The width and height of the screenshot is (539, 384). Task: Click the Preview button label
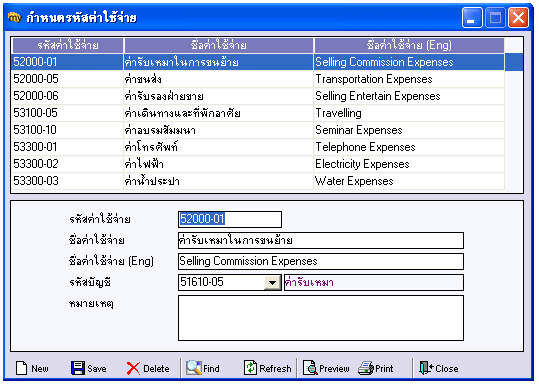click(x=334, y=369)
